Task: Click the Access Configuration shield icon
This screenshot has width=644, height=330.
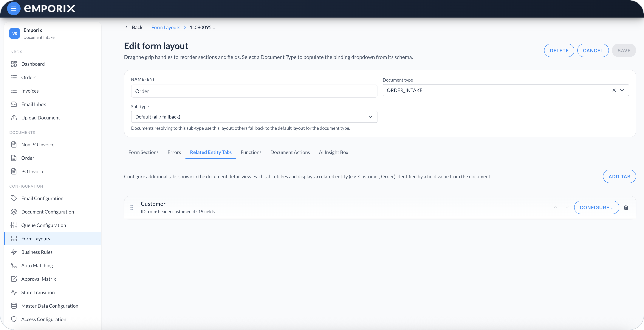Action: tap(14, 319)
